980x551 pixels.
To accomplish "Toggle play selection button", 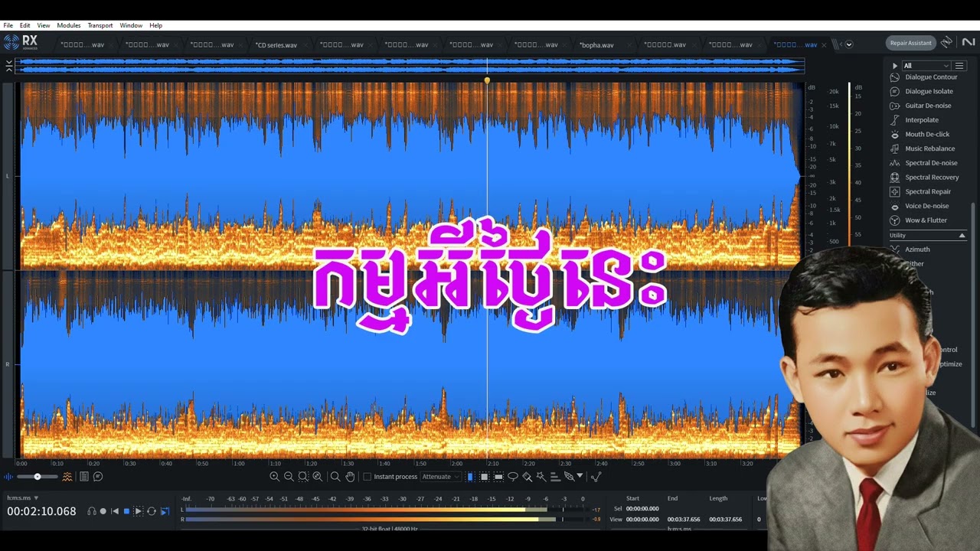I will click(x=138, y=511).
